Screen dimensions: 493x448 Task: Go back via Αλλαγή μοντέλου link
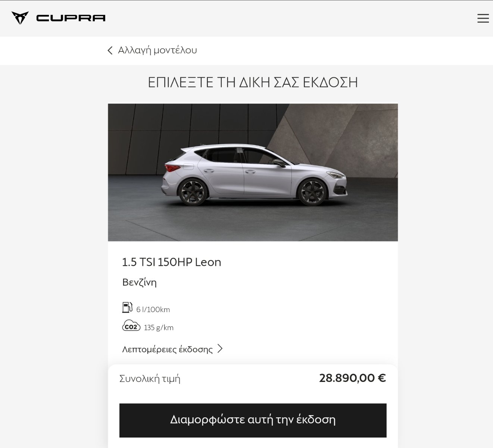[157, 50]
